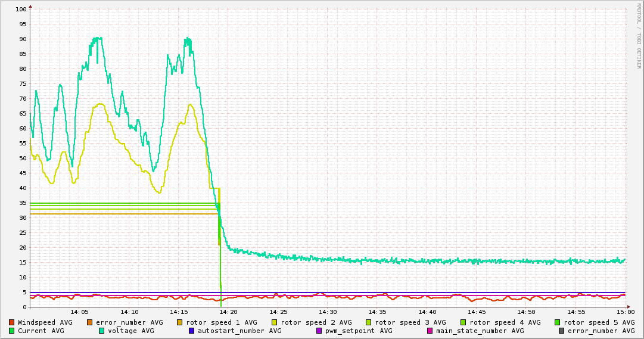This screenshot has width=644, height=339.
Task: Click the 50 value on the Y axis
Action: 23,158
